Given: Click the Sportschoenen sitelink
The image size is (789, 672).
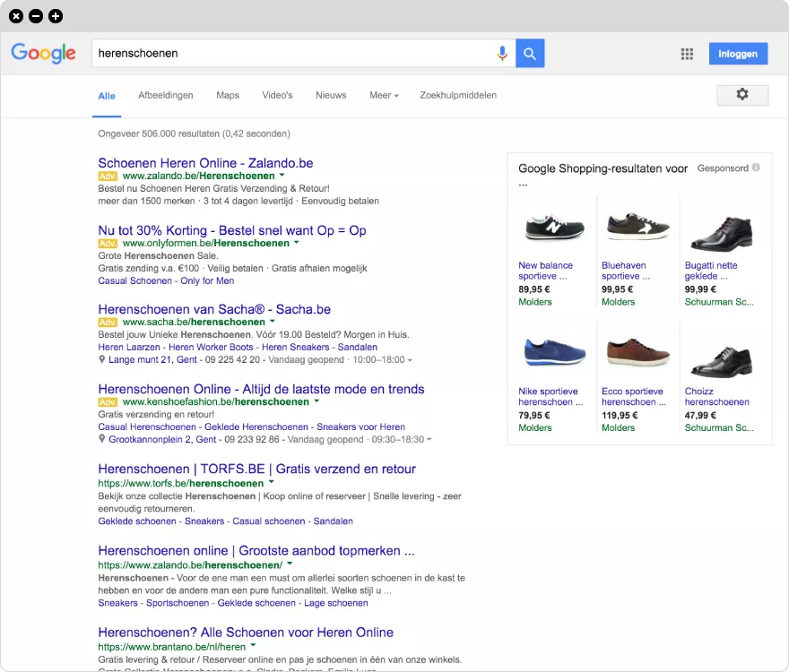Looking at the screenshot, I should pos(178,603).
